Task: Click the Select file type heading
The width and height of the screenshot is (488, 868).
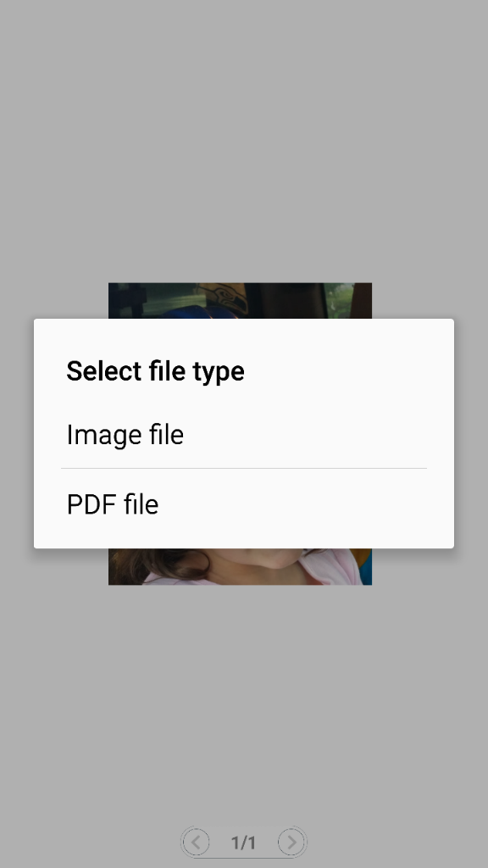Action: [x=156, y=371]
